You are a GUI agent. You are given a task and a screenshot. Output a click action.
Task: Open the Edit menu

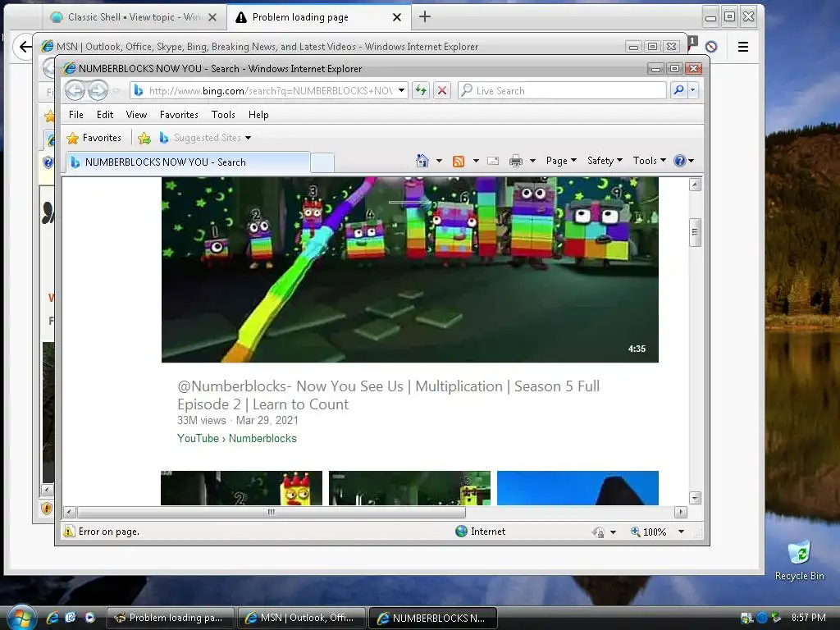105,115
